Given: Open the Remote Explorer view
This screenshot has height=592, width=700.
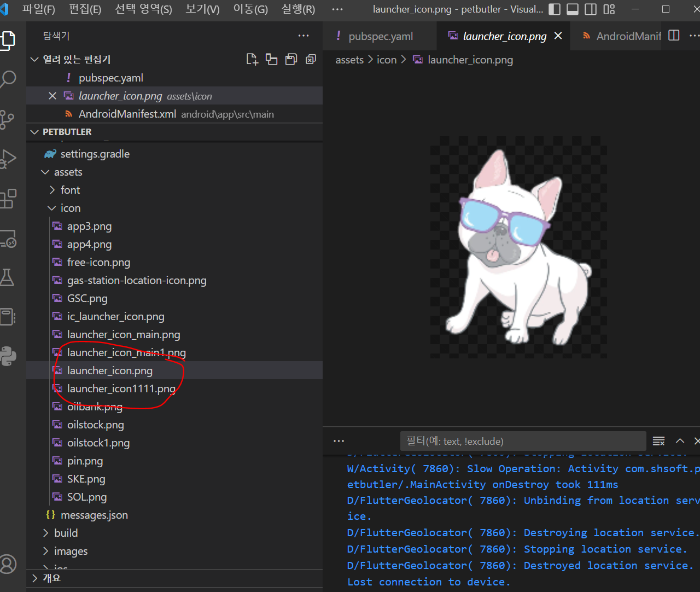Looking at the screenshot, I should click(8, 239).
